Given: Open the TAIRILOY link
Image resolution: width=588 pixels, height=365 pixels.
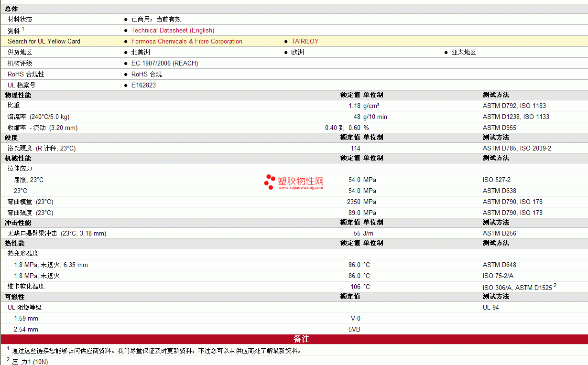Looking at the screenshot, I should point(305,41).
